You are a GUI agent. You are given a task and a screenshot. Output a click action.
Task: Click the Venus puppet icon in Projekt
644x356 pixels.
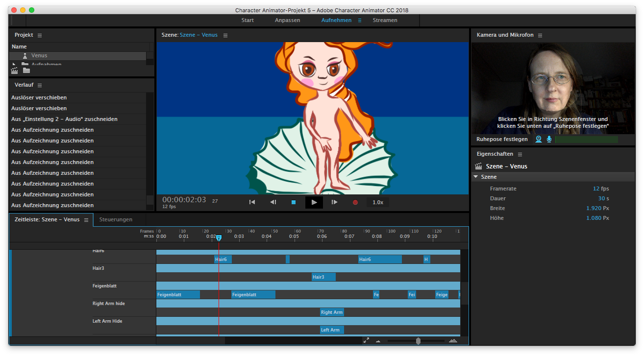[x=25, y=56]
